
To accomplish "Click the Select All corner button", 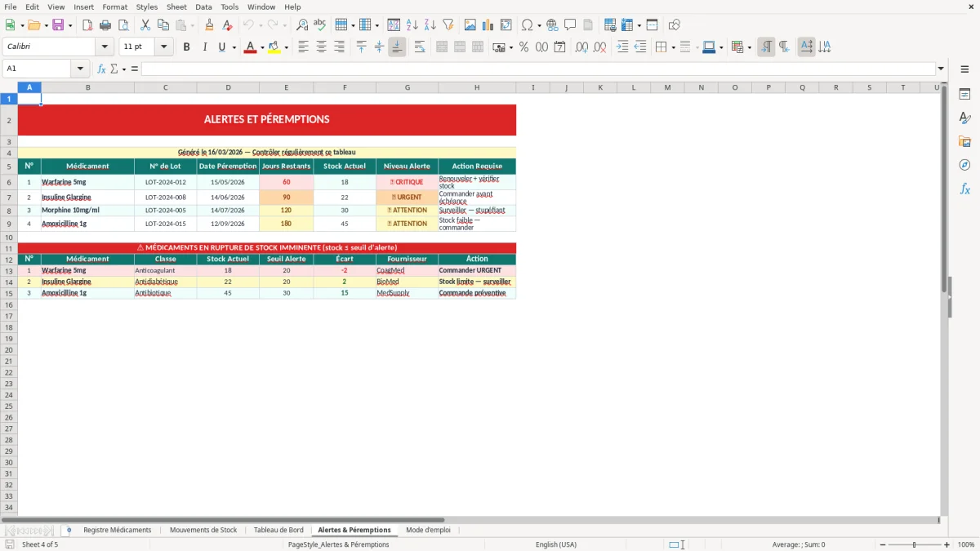I will [x=9, y=87].
